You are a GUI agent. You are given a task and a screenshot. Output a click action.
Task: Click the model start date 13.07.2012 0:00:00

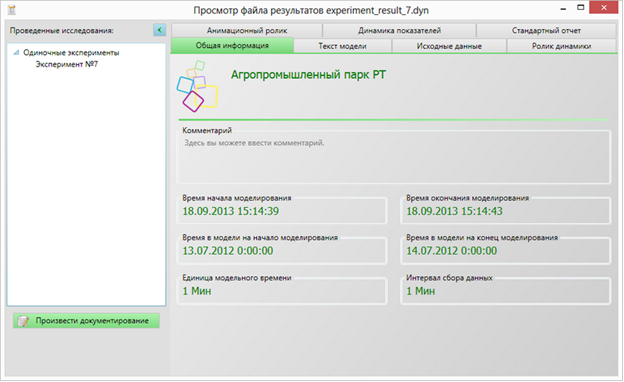(x=228, y=251)
